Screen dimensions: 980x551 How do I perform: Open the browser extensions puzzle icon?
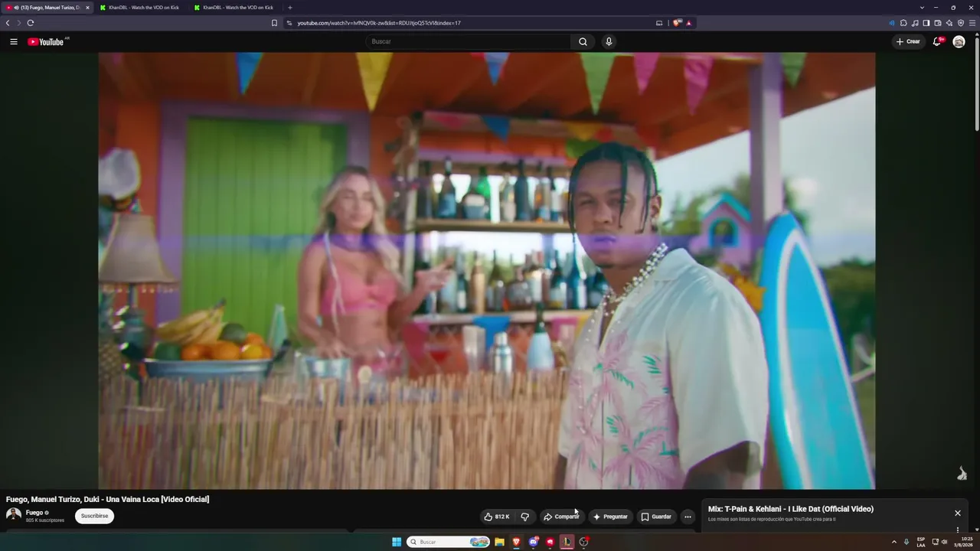coord(903,23)
